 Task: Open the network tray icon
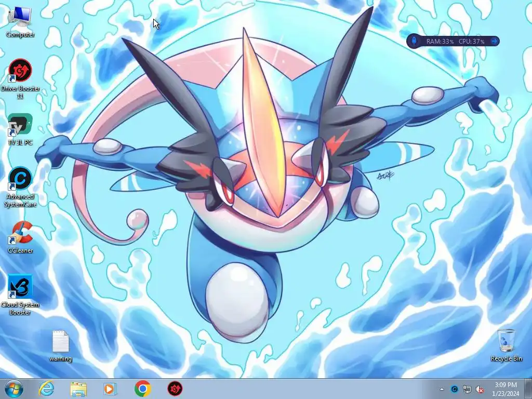467,389
